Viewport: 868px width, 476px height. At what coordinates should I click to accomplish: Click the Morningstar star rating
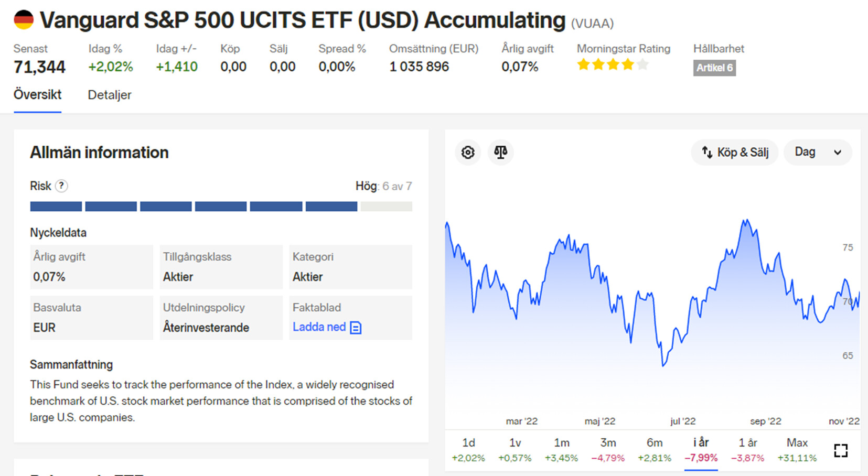coord(612,65)
